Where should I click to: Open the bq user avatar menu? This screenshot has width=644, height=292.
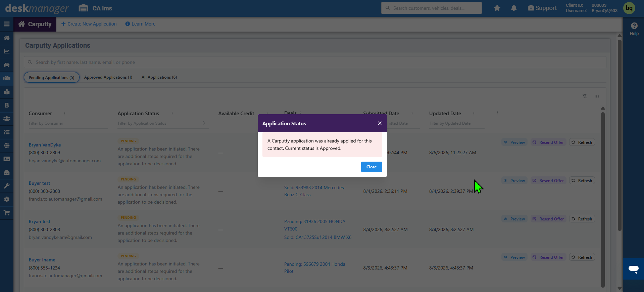point(629,8)
